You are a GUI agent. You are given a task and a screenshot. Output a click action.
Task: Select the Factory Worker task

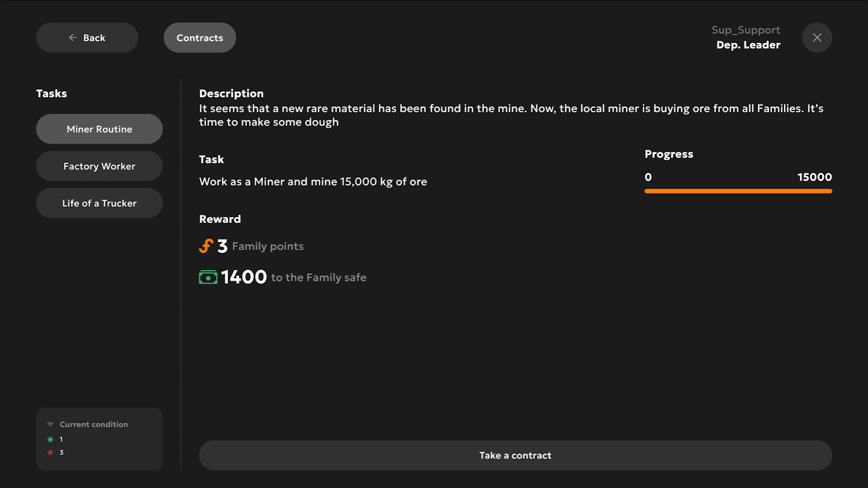coord(99,166)
